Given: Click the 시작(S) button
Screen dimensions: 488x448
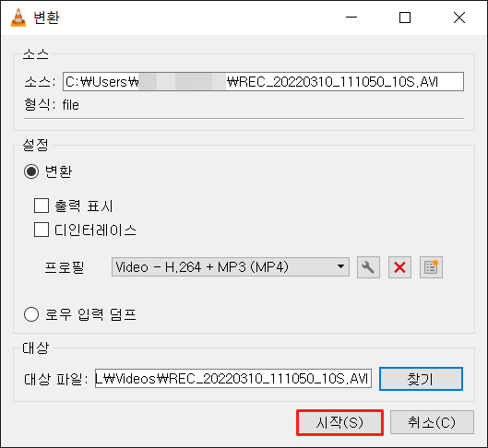Looking at the screenshot, I should click(339, 422).
